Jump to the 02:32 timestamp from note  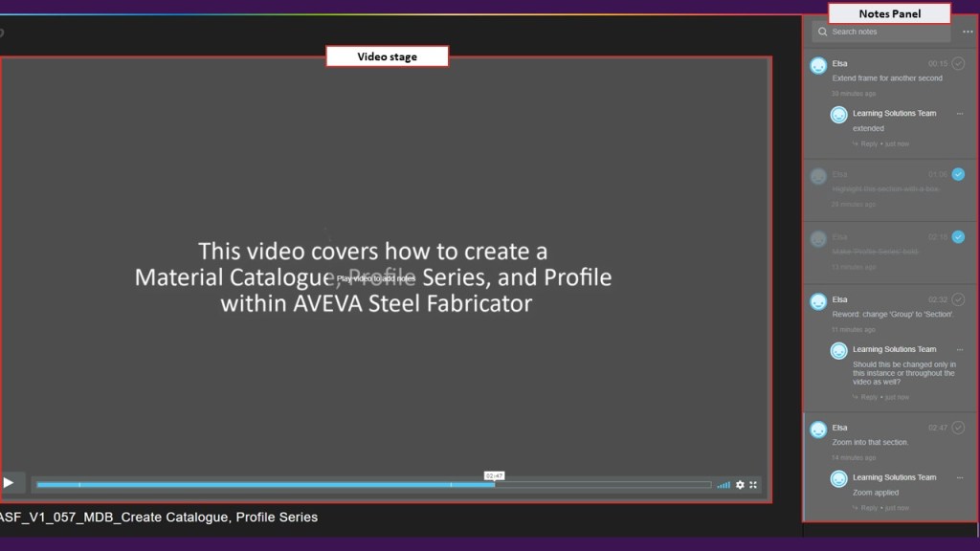pos(937,300)
